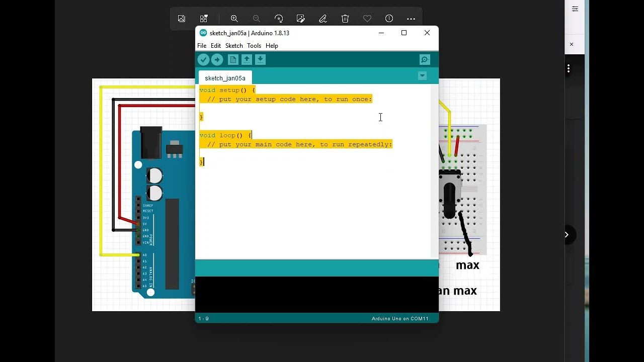Open a sketch with the Open icon
The width and height of the screenshot is (644, 362).
247,60
